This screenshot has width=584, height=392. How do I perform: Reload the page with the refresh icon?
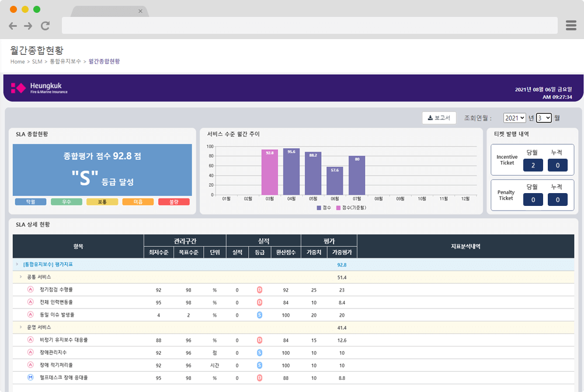click(x=45, y=26)
